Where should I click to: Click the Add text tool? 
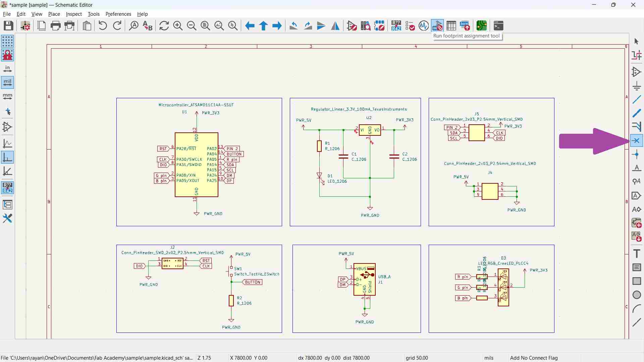(x=636, y=254)
